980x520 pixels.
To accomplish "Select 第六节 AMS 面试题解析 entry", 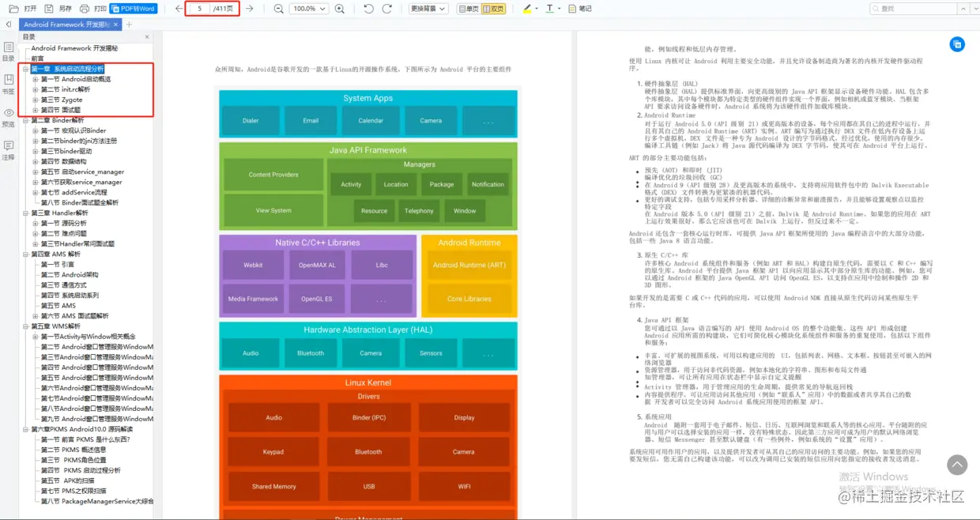I will click(74, 315).
